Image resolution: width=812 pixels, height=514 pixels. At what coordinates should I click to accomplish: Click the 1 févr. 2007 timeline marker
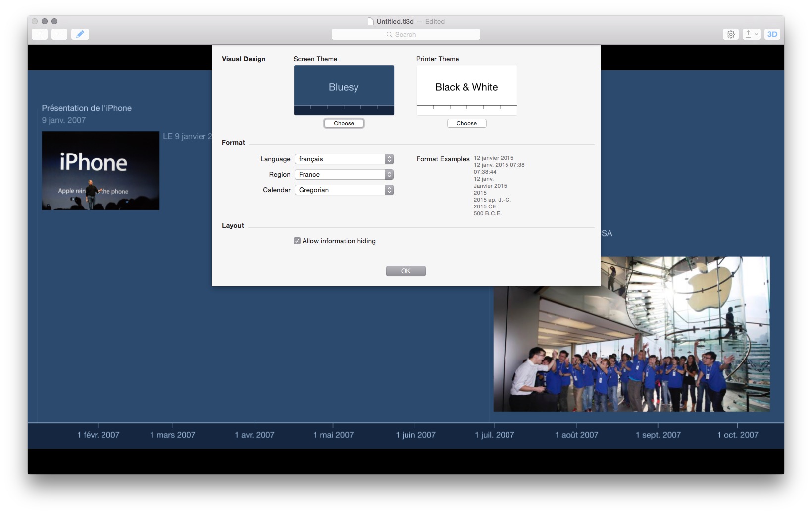[x=98, y=435]
